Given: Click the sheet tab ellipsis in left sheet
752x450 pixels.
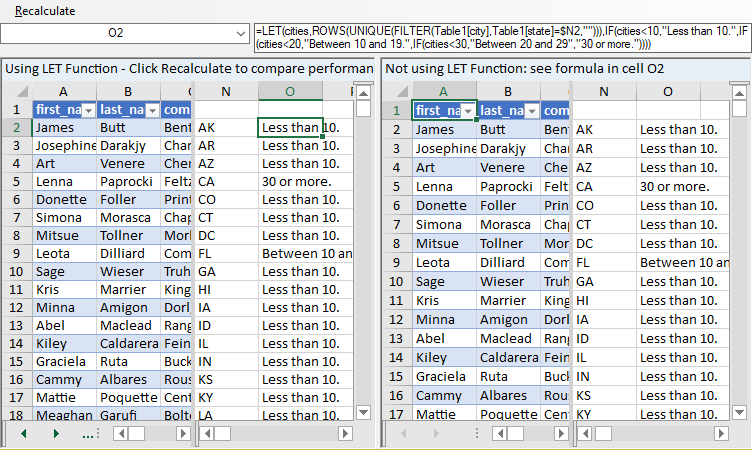Looking at the screenshot, I should click(x=88, y=433).
